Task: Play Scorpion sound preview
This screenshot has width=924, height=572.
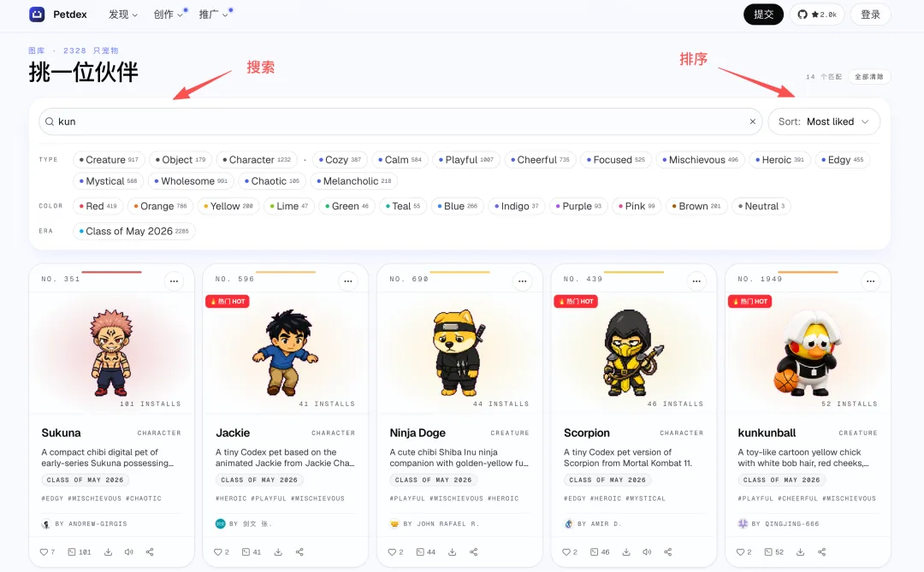Action: pyautogui.click(x=647, y=552)
